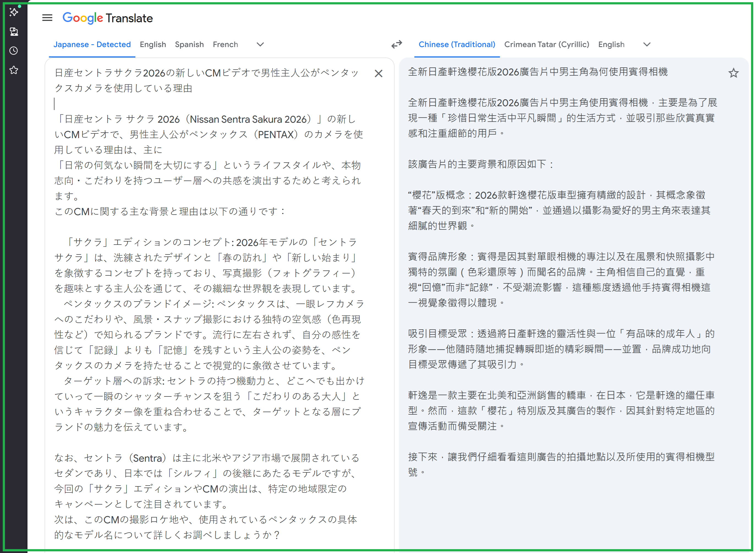The image size is (756, 553).
Task: Click translated first line "全新日產軒逸櫻花版2026廣告片中男主角為何使用賓得相機"
Action: (x=538, y=72)
